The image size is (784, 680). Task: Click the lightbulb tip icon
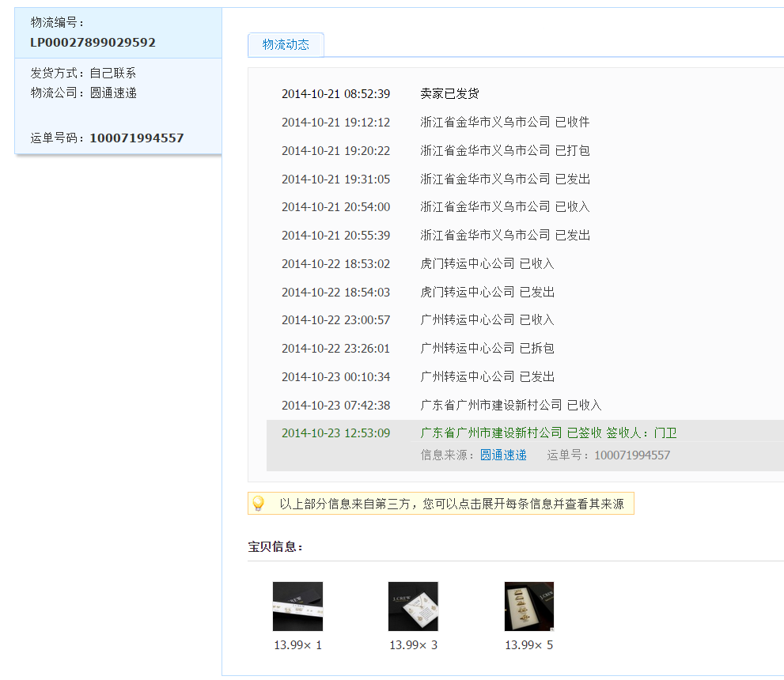[x=259, y=503]
